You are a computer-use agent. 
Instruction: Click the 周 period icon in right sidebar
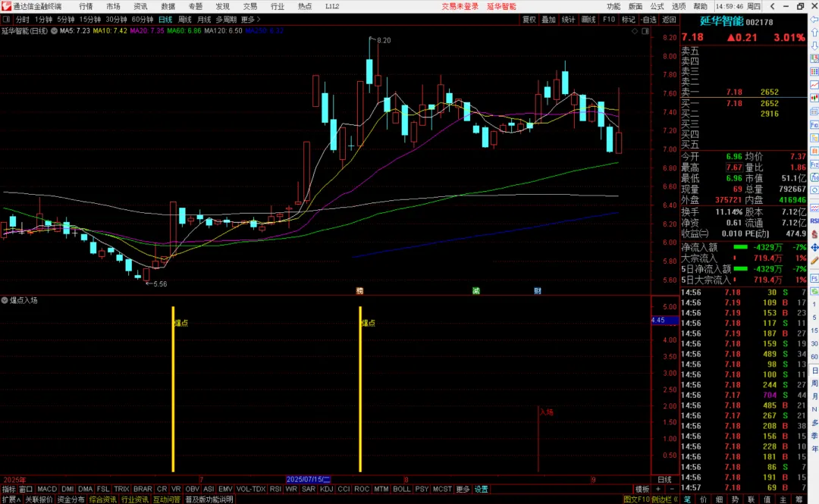click(x=814, y=383)
